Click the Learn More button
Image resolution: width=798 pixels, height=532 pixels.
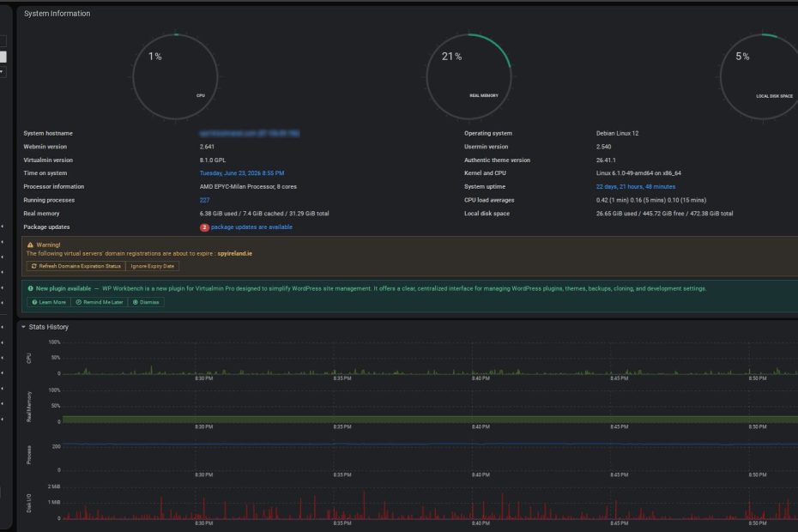49,302
